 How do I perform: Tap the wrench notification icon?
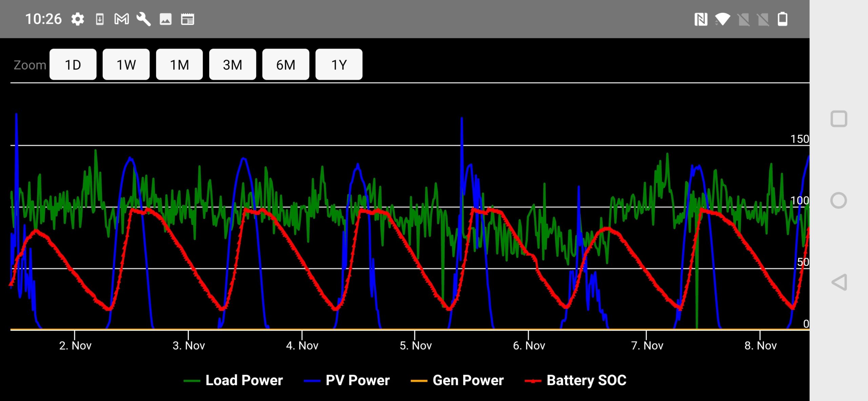(x=143, y=19)
